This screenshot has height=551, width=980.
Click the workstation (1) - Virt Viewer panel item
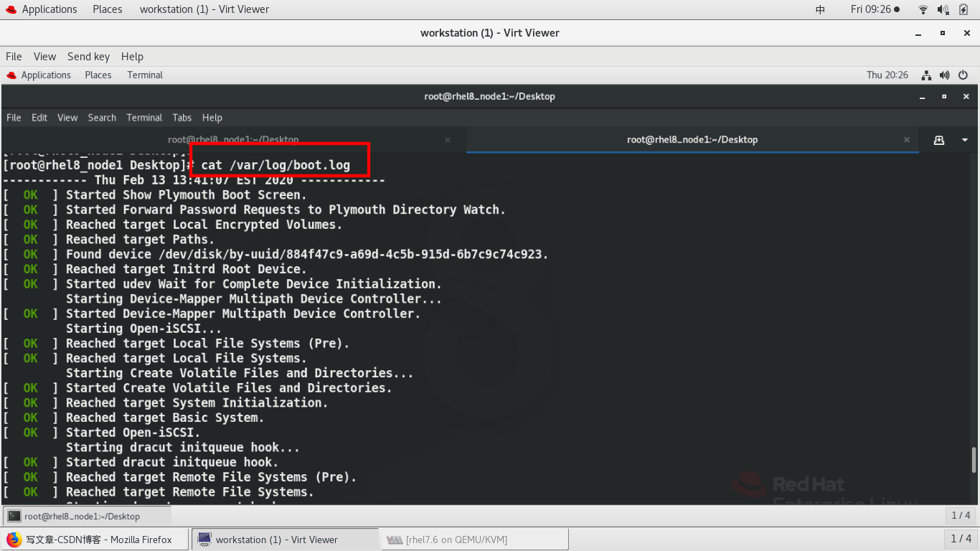204,9
